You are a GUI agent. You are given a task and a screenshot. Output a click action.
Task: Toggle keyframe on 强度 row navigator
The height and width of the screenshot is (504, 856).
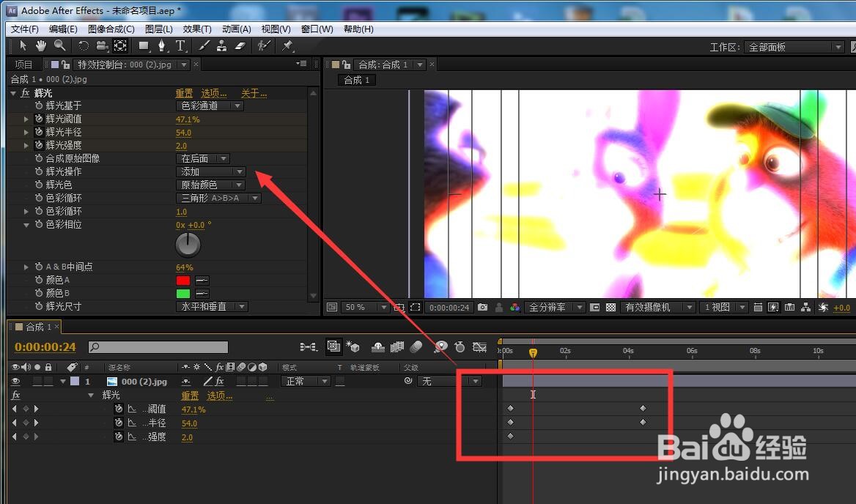tap(25, 437)
